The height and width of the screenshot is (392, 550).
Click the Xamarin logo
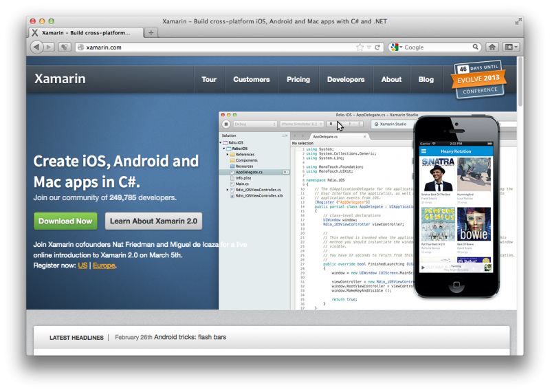60,79
